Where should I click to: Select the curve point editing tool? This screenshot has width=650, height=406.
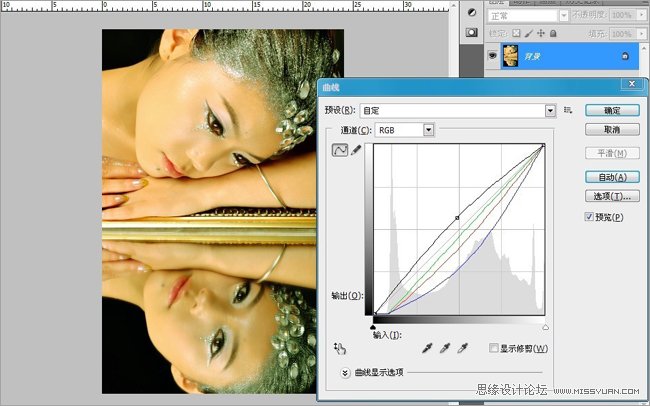point(339,150)
